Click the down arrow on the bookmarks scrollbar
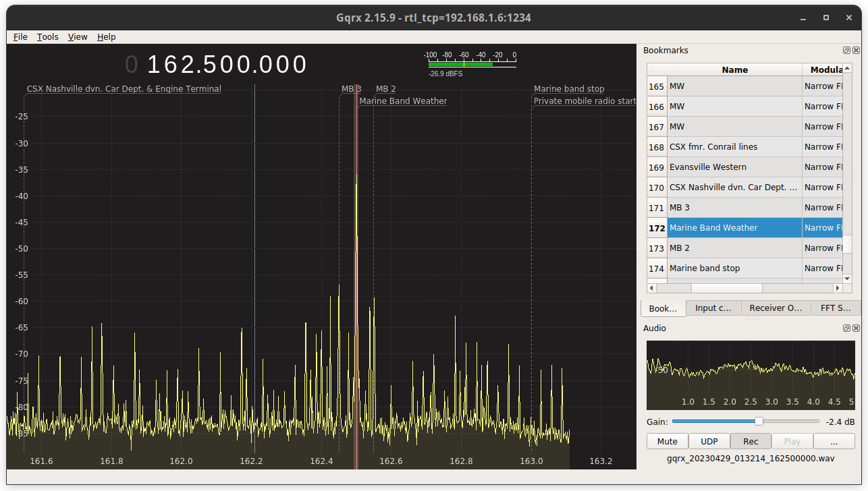This screenshot has width=868, height=491. (x=846, y=279)
